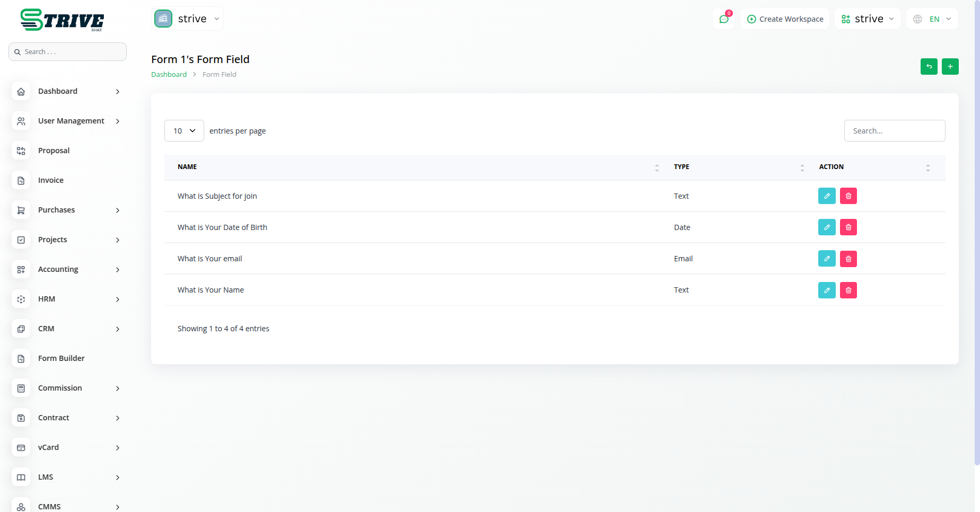This screenshot has width=980, height=512.
Task: Toggle sorting on the Action column
Action: pos(927,167)
